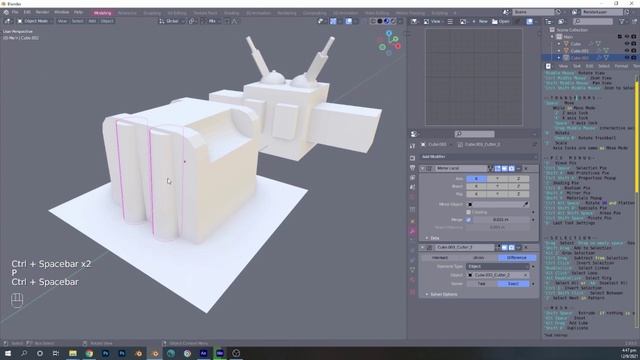Viewport: 640px width, 360px height.
Task: Open the File menu
Action: 15,12
